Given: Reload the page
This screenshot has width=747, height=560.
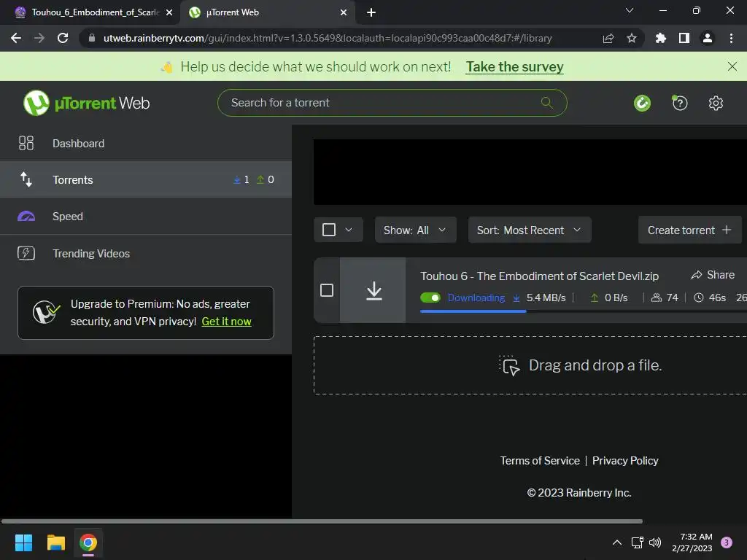Looking at the screenshot, I should click(63, 38).
